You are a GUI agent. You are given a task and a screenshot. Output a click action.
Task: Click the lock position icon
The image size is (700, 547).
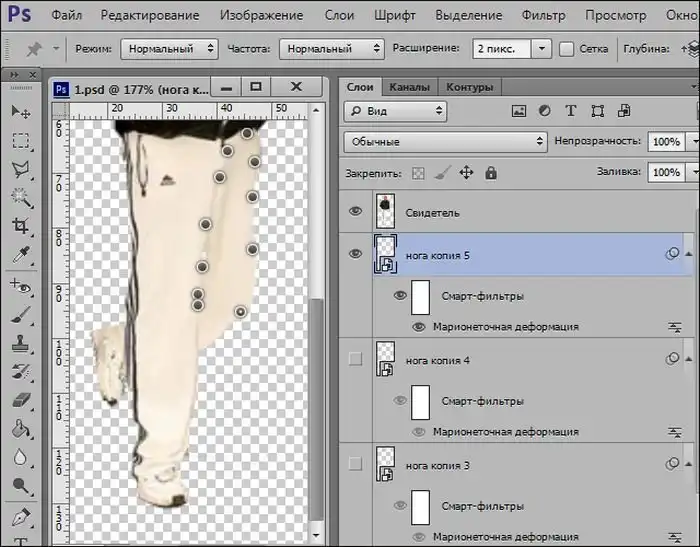466,173
